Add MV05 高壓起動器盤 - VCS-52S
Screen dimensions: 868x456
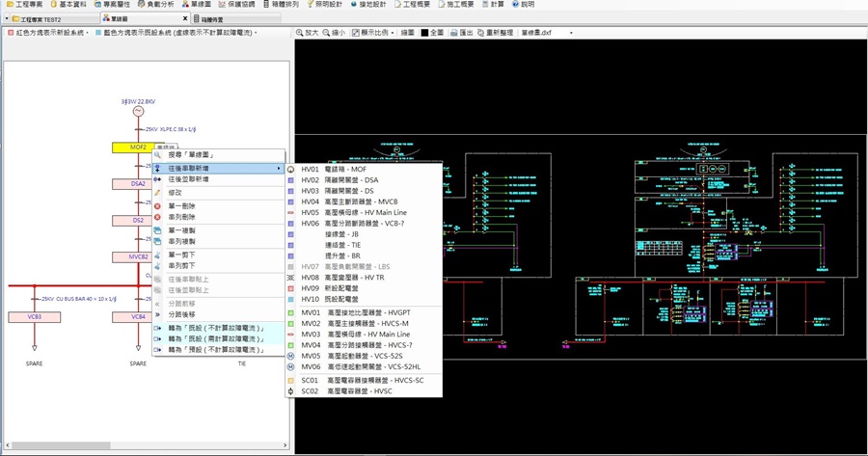pyautogui.click(x=364, y=356)
